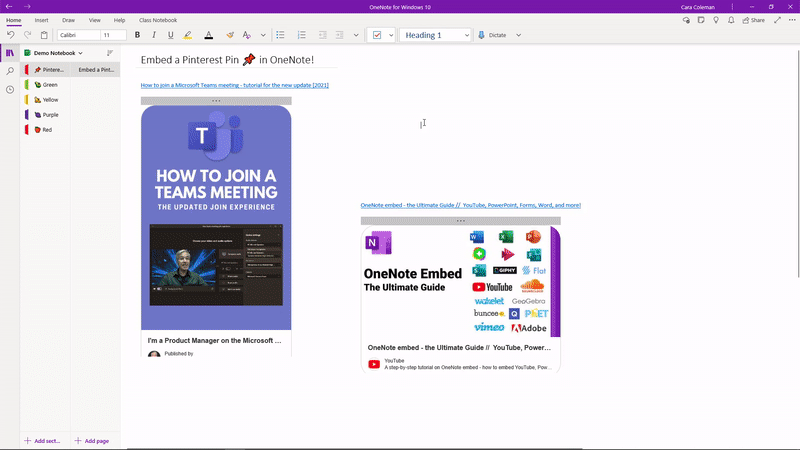Click the Share button
This screenshot has height=450, width=800.
(x=753, y=20)
